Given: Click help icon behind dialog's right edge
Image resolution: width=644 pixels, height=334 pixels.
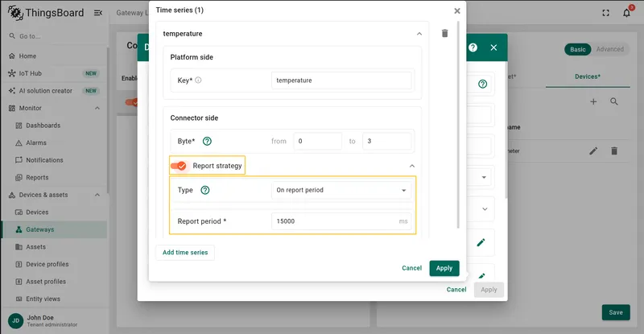Looking at the screenshot, I should tap(482, 84).
